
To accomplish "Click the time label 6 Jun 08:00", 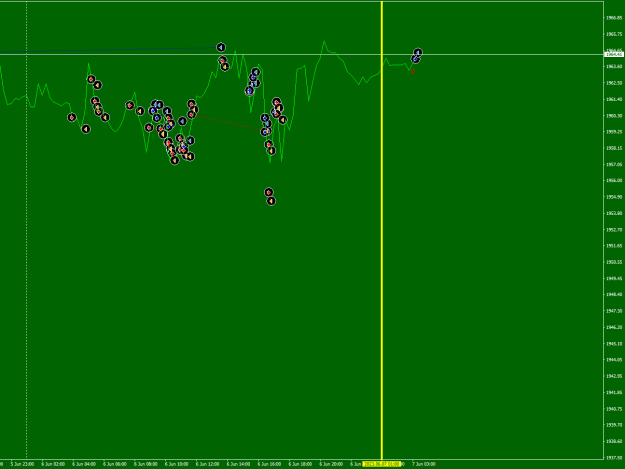I will pos(146,464).
